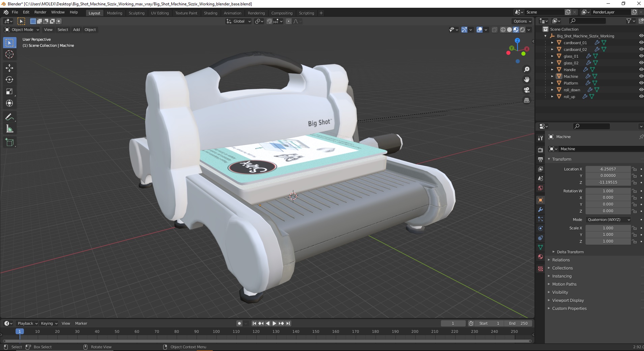Viewport: 644px width, 351px height.
Task: Open the Texture properties checker tab
Action: (x=540, y=269)
